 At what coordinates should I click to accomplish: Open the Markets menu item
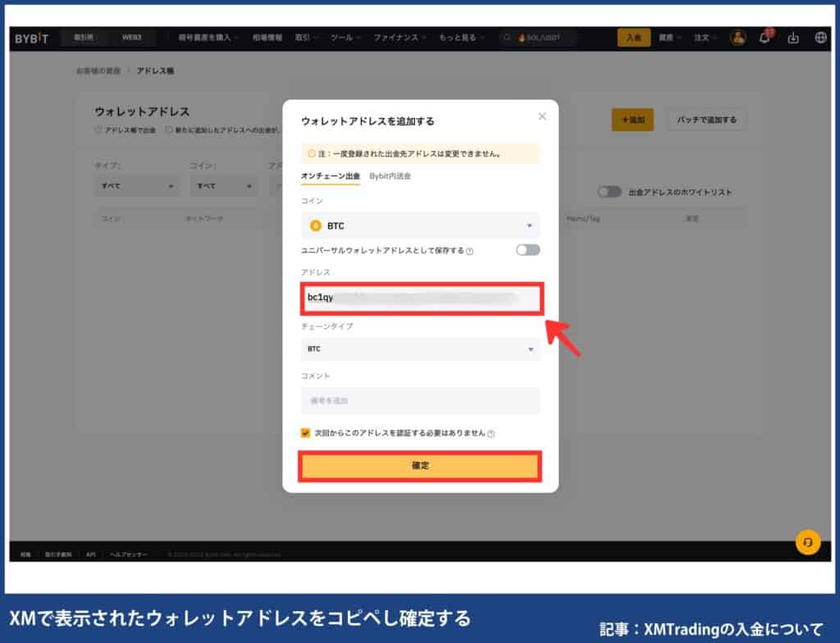click(267, 38)
